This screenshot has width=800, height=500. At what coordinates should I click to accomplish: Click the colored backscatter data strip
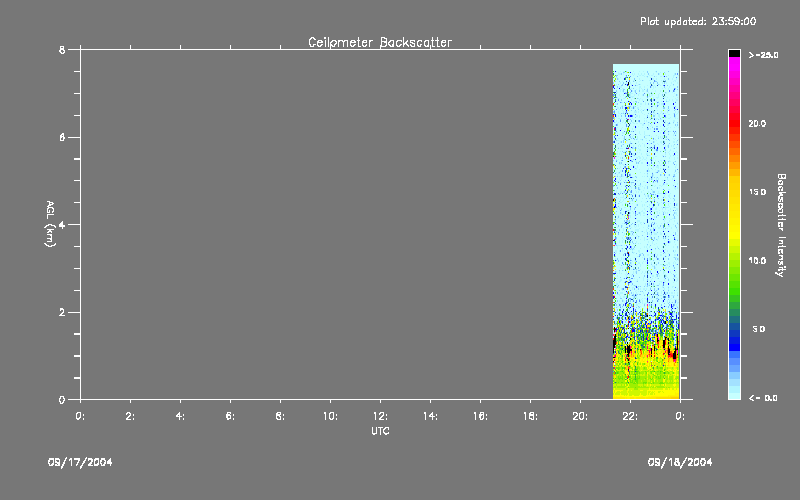646,231
